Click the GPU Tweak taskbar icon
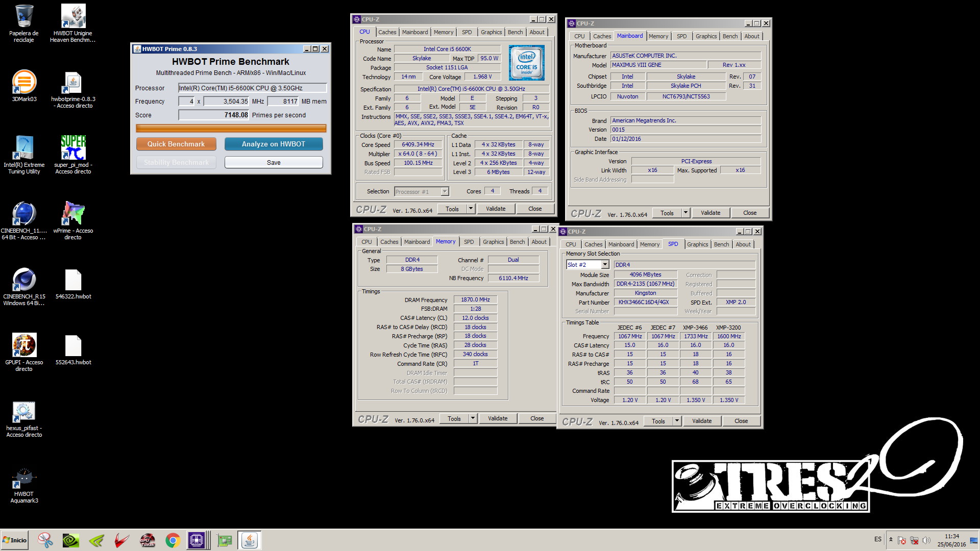 tap(148, 540)
